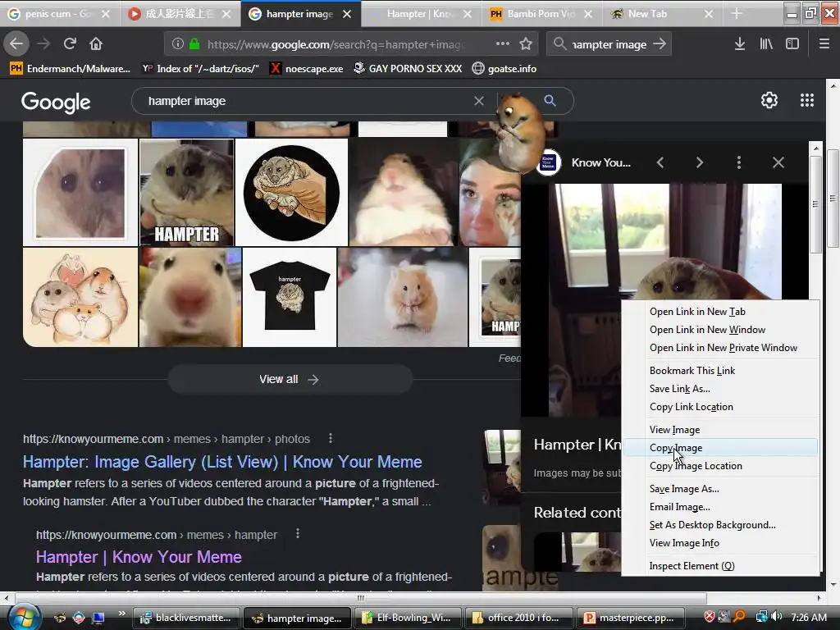Open Google settings gear
The image size is (840, 630).
pyautogui.click(x=769, y=100)
